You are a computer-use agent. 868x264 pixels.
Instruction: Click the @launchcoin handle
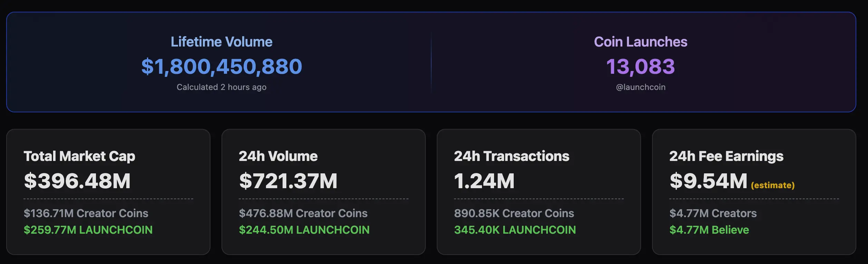click(641, 87)
